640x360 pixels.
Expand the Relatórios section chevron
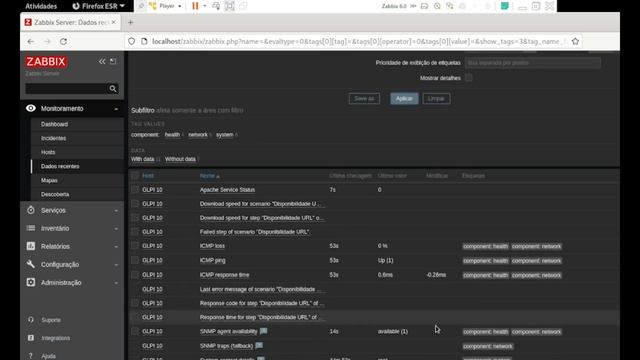(x=116, y=247)
